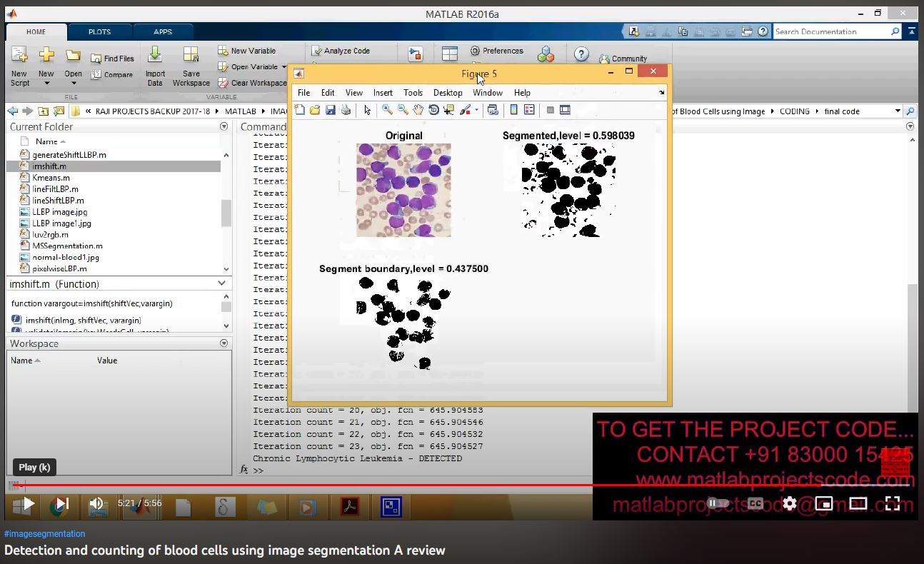Switch to the PLOTS tab

99,31
